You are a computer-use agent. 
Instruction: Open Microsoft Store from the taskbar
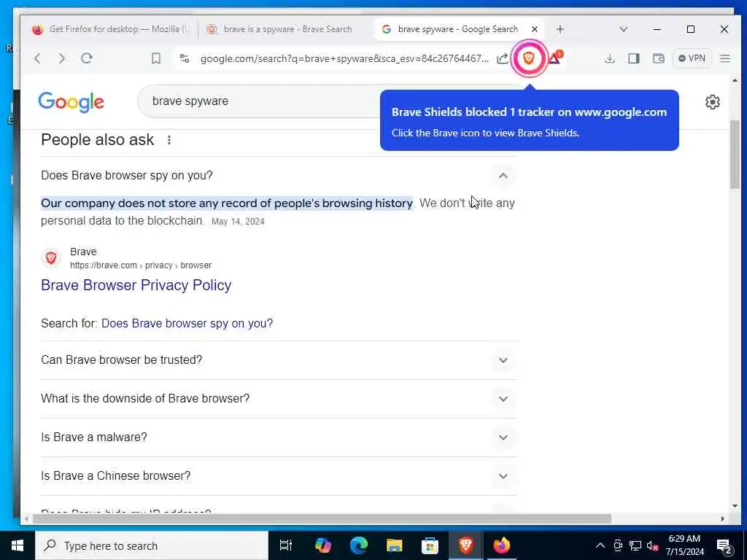pyautogui.click(x=430, y=545)
